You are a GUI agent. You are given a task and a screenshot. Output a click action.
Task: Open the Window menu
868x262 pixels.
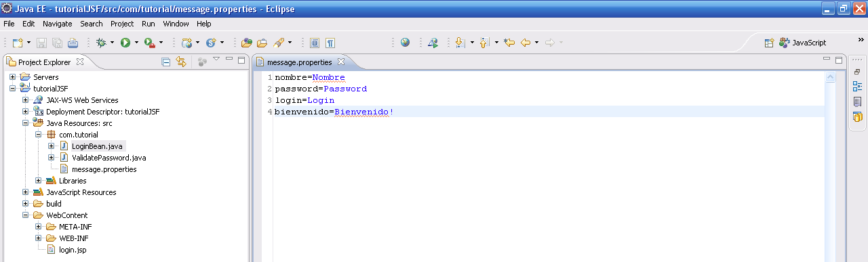click(x=176, y=24)
